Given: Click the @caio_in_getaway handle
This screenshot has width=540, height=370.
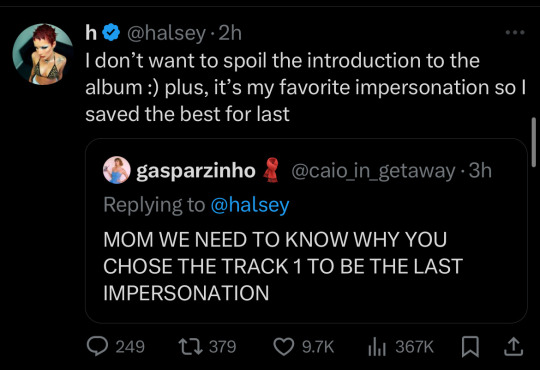Looking at the screenshot, I should pos(373,171).
